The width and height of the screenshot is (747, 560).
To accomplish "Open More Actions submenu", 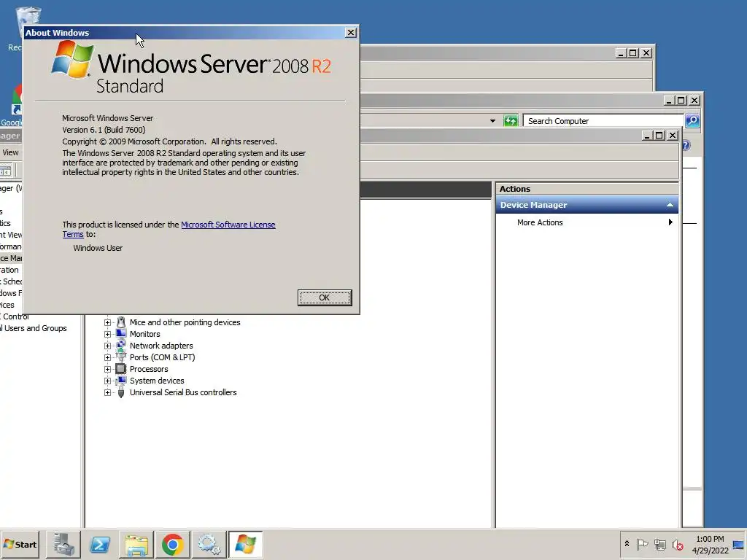I will tap(587, 222).
